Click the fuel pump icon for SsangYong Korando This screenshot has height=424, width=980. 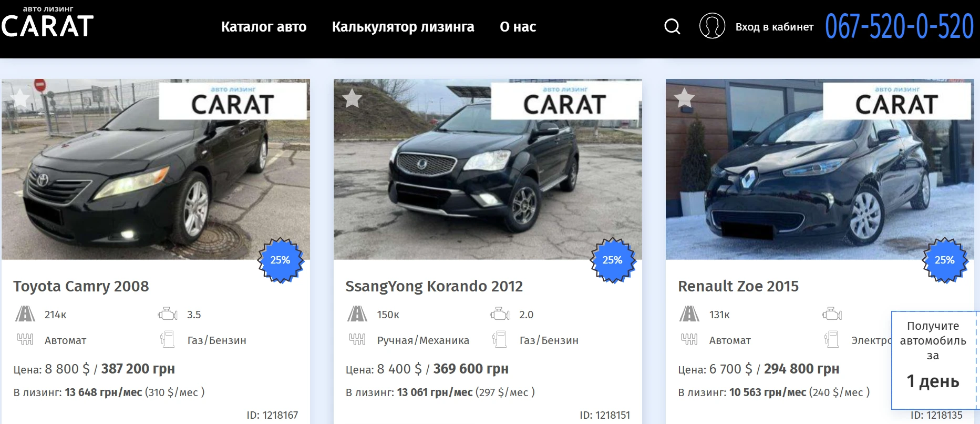[499, 339]
